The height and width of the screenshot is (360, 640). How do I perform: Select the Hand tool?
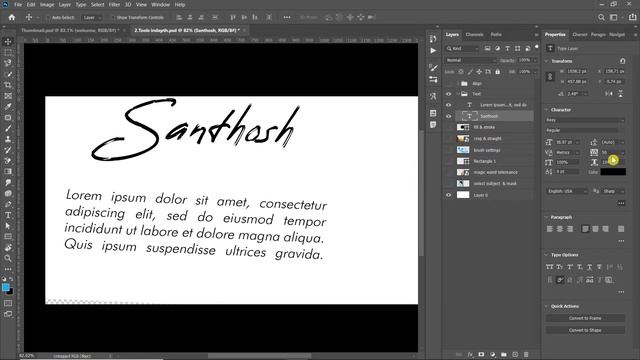(x=8, y=247)
